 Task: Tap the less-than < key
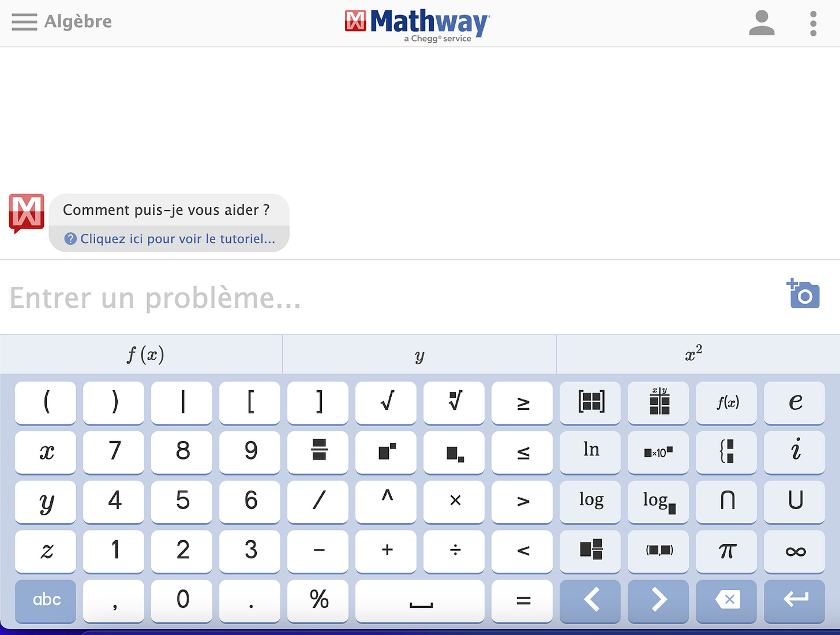522,552
